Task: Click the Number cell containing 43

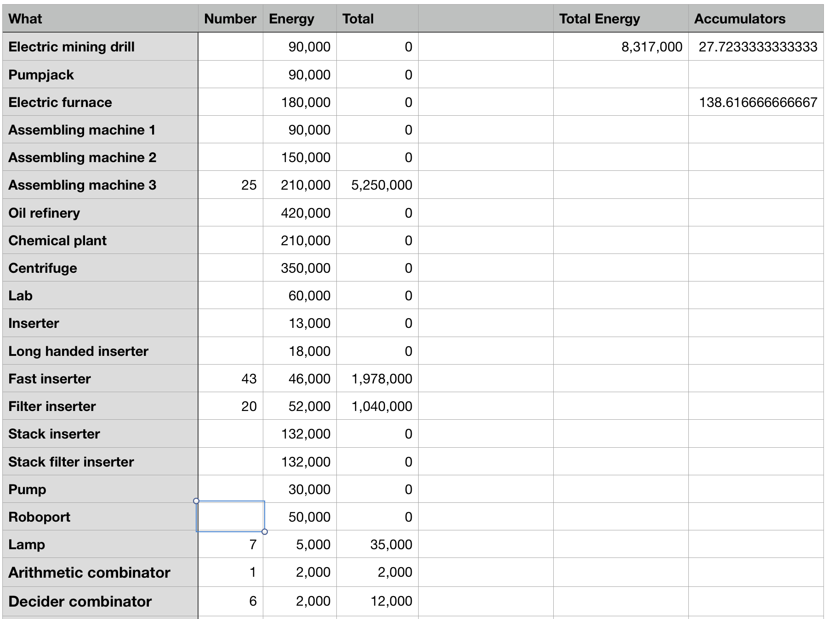Action: click(x=230, y=378)
